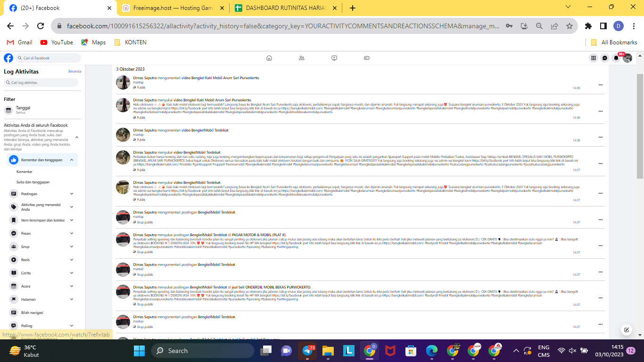
Task: Expand the Postingan section
Action: (x=72, y=194)
